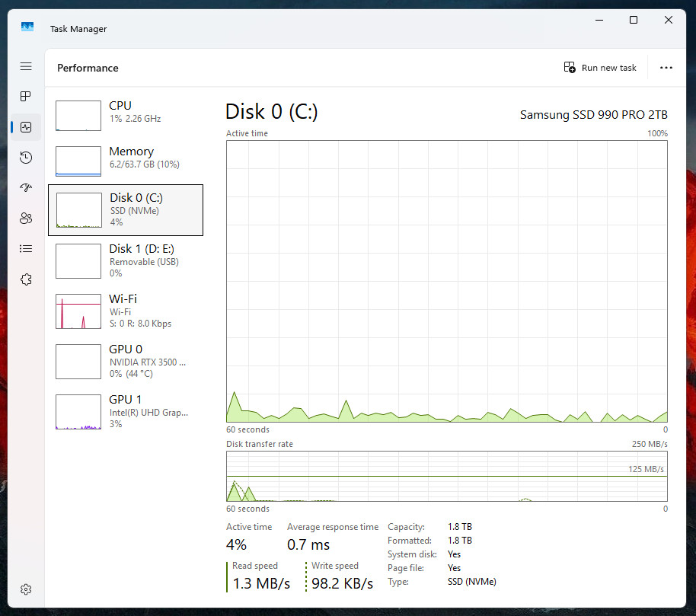Image resolution: width=696 pixels, height=616 pixels.
Task: Minimize the Task Manager window
Action: [x=599, y=20]
